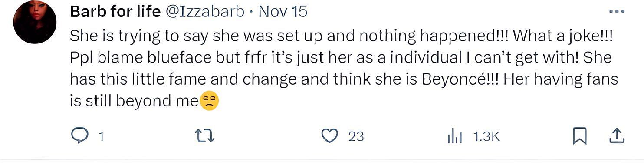Viewport: 644px width, 165px height.
Task: Click the reply count showing 1
Action: (101, 137)
